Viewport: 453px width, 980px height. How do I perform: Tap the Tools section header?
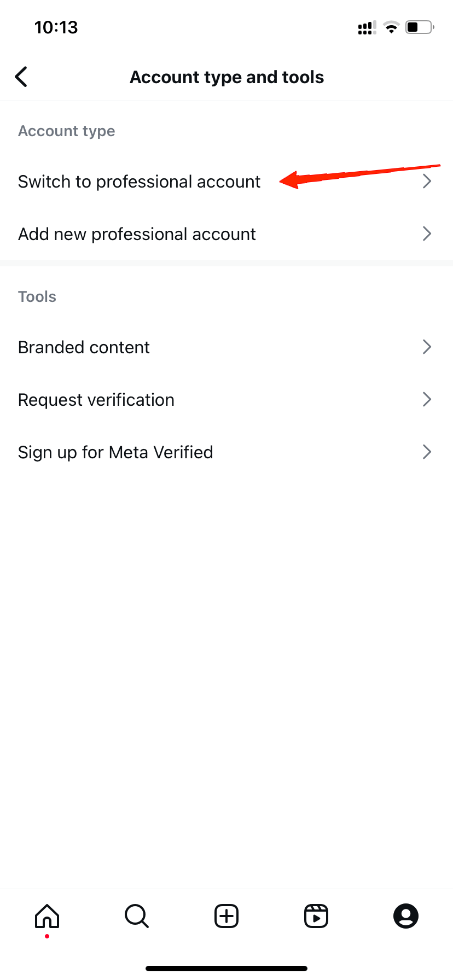(37, 296)
